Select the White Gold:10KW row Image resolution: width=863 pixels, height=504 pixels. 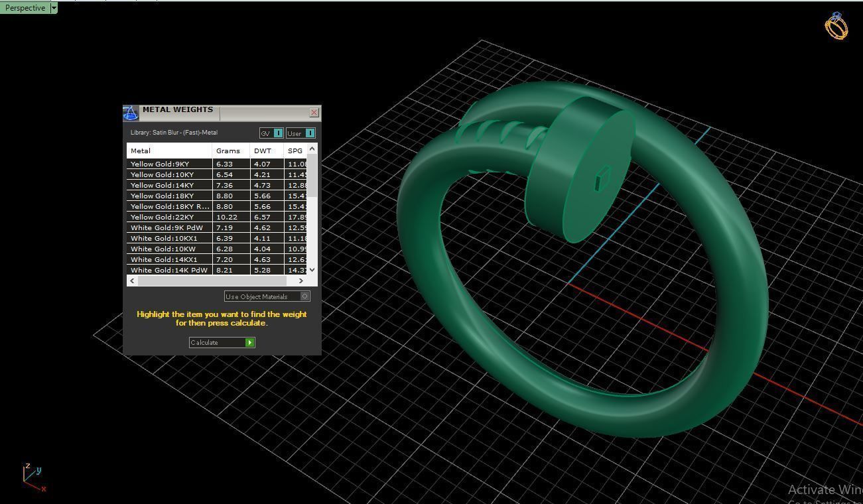click(218, 249)
